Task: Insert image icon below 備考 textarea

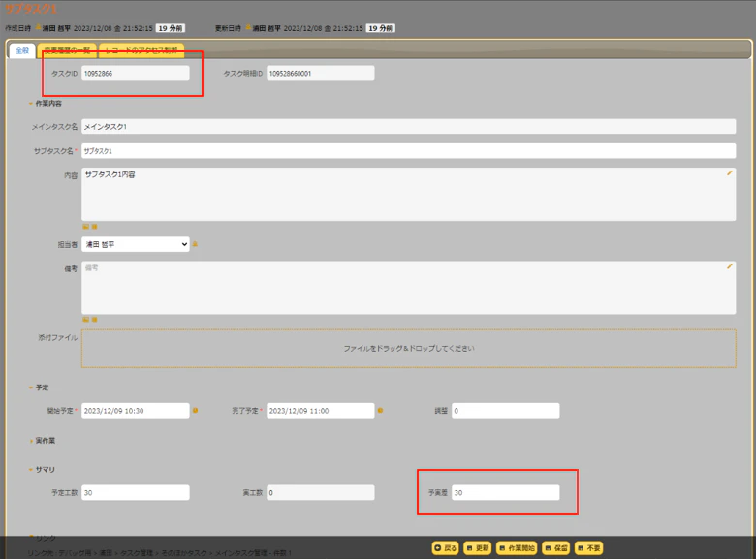Action: click(86, 319)
